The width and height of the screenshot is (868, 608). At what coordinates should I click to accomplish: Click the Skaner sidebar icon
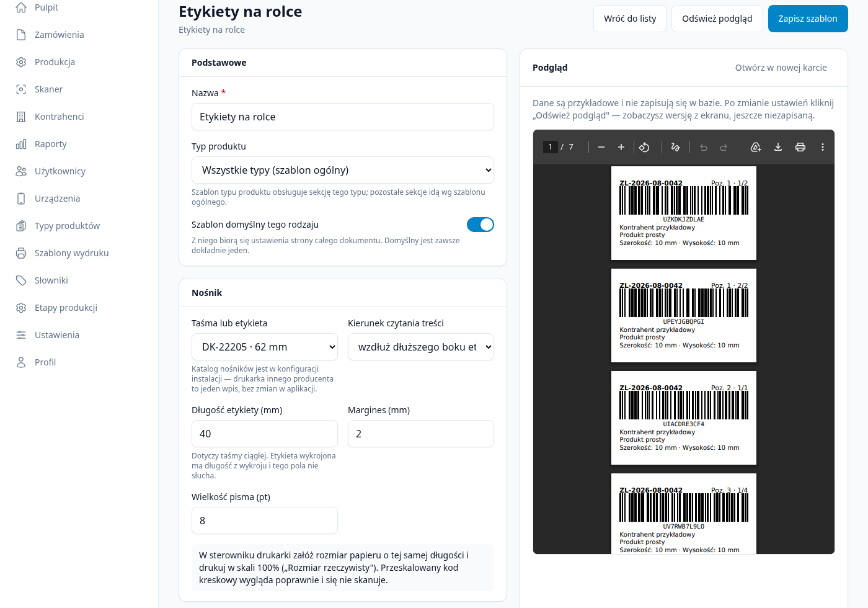point(21,89)
